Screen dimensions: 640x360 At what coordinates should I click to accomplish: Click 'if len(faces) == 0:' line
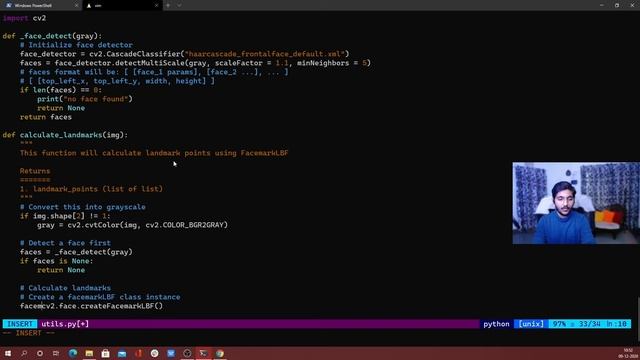click(61, 90)
